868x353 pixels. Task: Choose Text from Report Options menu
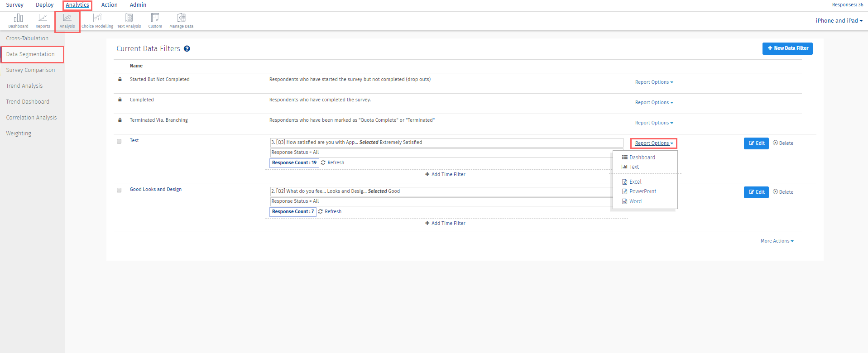pos(630,167)
